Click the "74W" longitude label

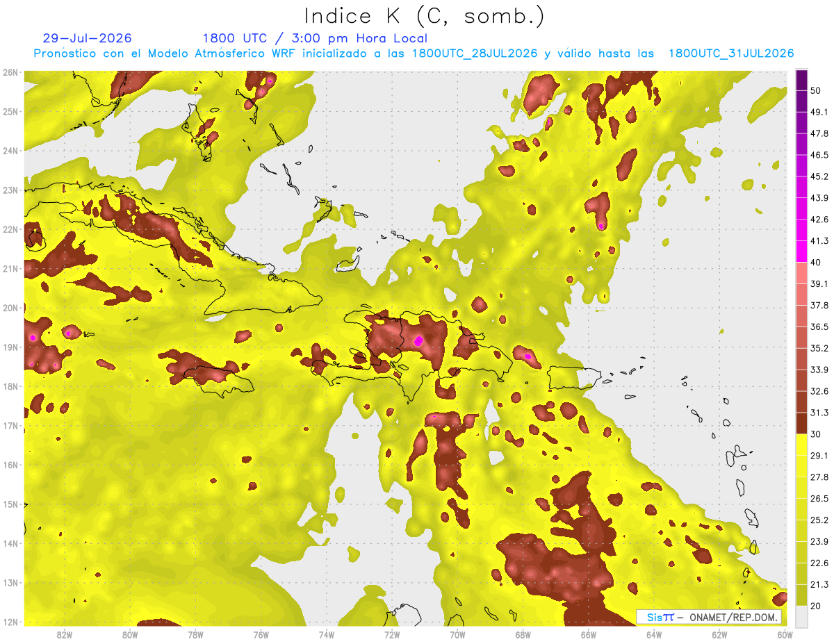(x=327, y=634)
